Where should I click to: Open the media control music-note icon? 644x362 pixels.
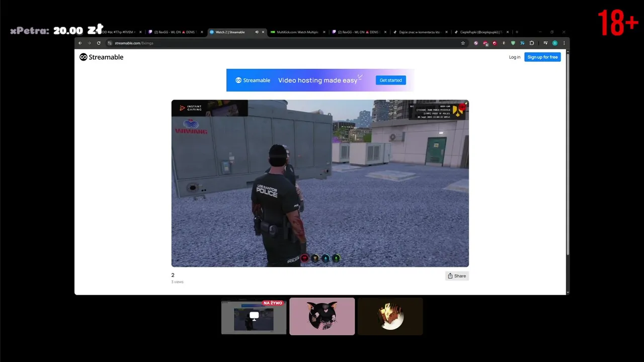(545, 43)
